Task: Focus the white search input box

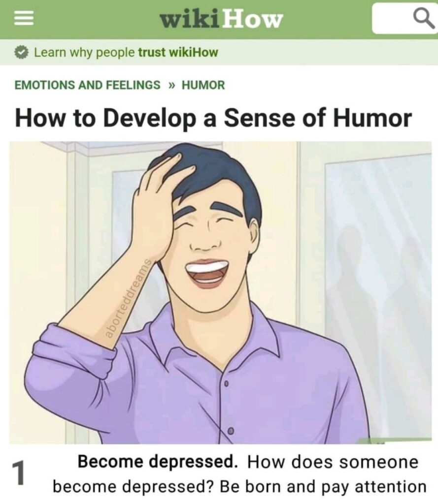Action: coord(405,18)
